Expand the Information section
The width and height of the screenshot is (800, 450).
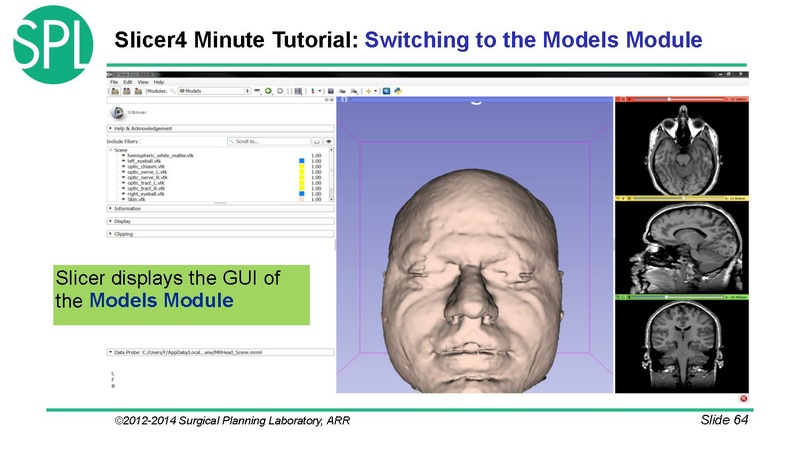[220, 209]
